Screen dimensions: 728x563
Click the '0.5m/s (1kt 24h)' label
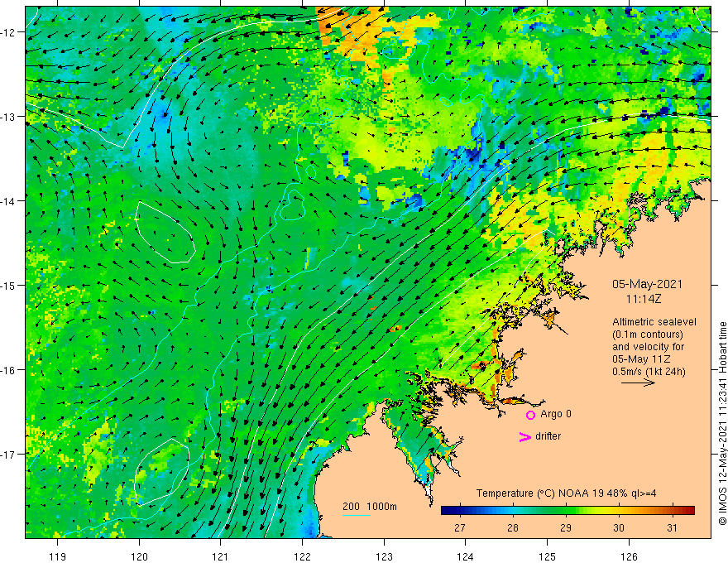[649, 371]
